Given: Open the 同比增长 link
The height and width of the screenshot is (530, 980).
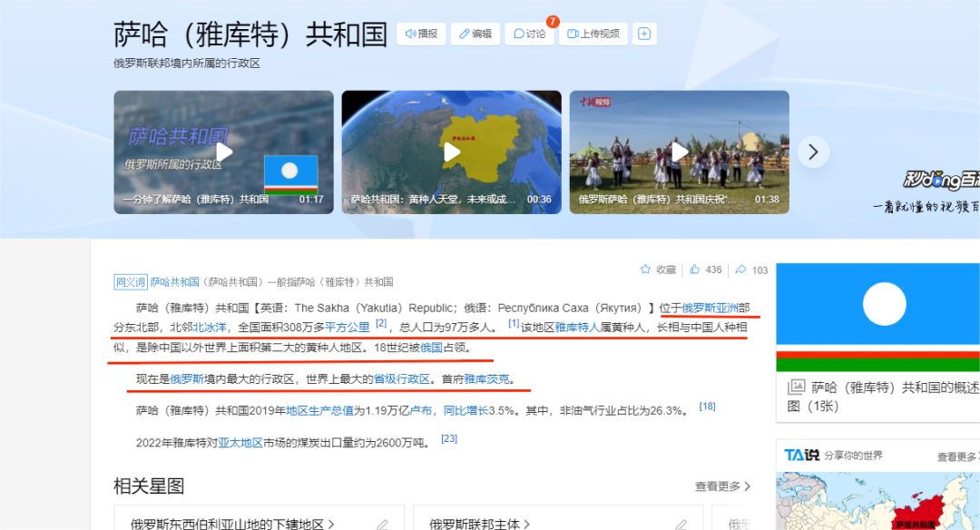Looking at the screenshot, I should [x=465, y=410].
